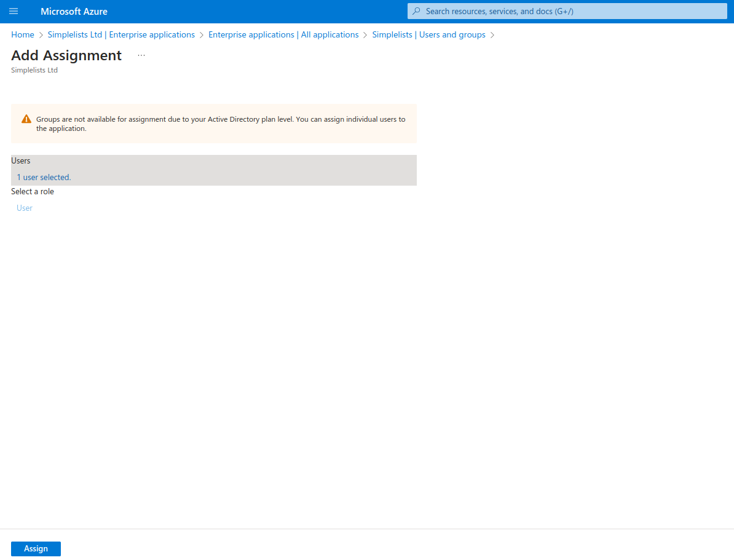
Task: Focus the search resources input field
Action: [x=567, y=11]
